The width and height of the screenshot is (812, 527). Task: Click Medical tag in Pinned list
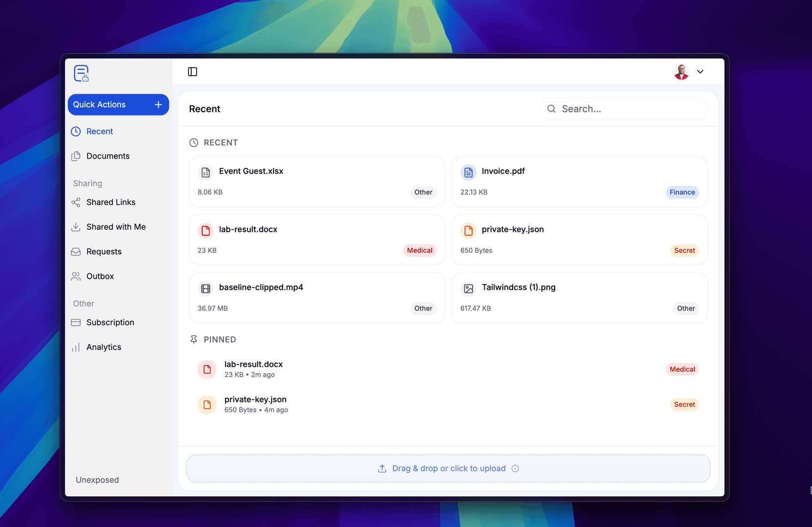coord(682,369)
